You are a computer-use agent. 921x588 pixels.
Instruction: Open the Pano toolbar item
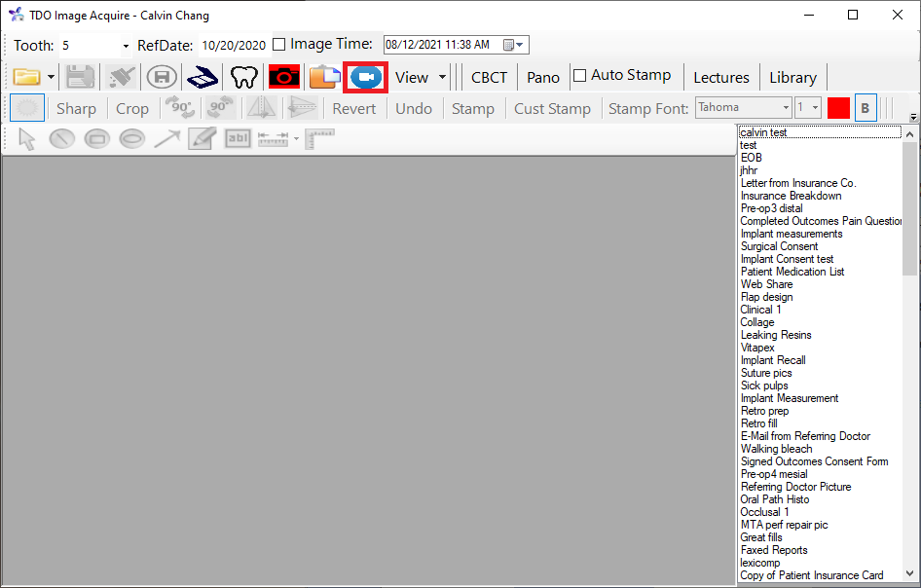click(543, 77)
